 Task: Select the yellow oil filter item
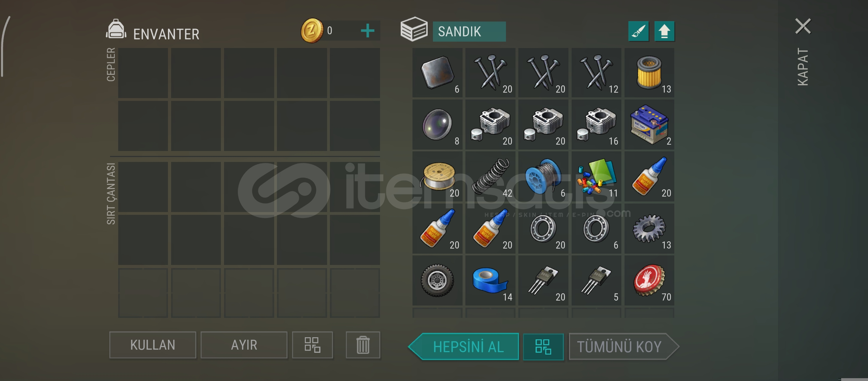point(649,73)
